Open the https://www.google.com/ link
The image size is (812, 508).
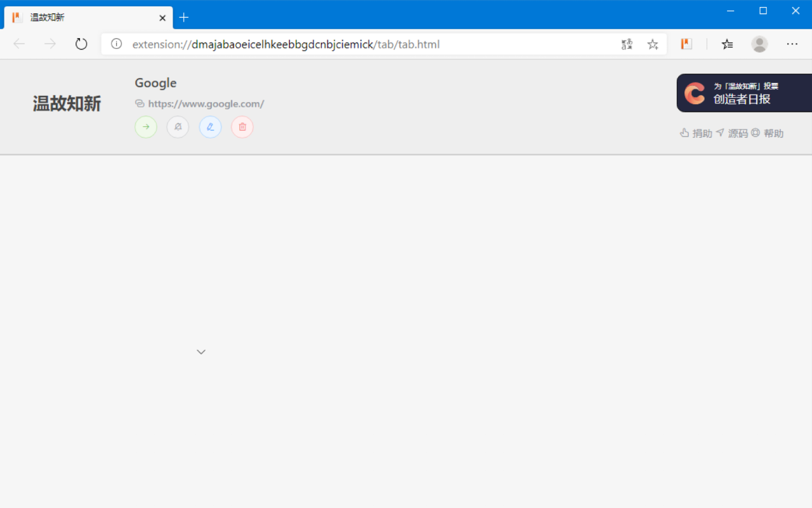pyautogui.click(x=206, y=104)
